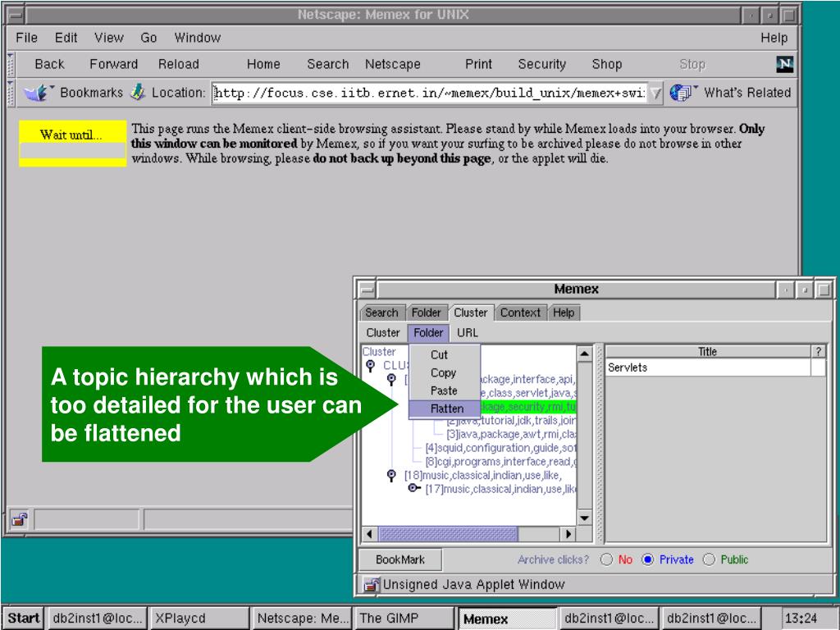840x630 pixels.
Task: Open the View menu in Netscape
Action: [x=109, y=38]
